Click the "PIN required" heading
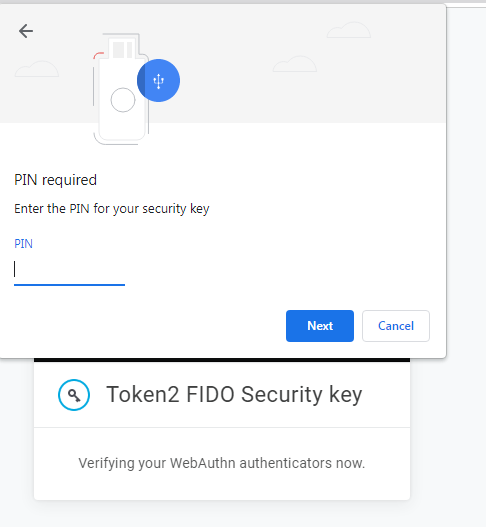This screenshot has height=527, width=486. click(x=55, y=180)
